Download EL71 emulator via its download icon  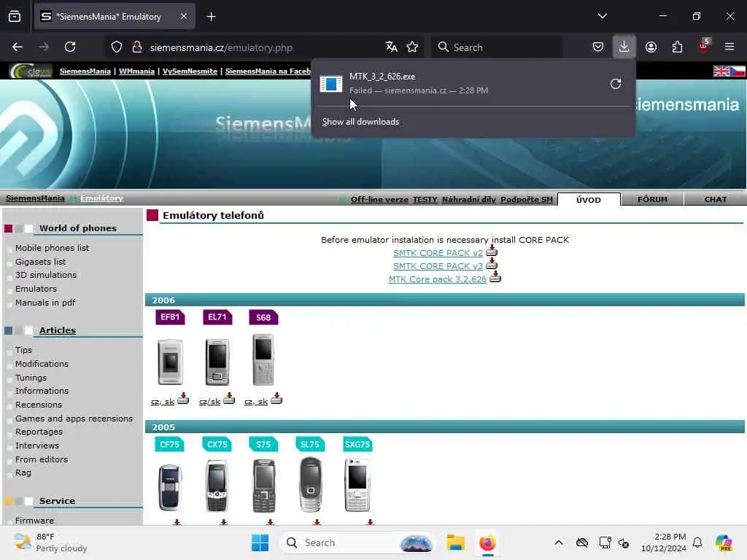click(229, 399)
